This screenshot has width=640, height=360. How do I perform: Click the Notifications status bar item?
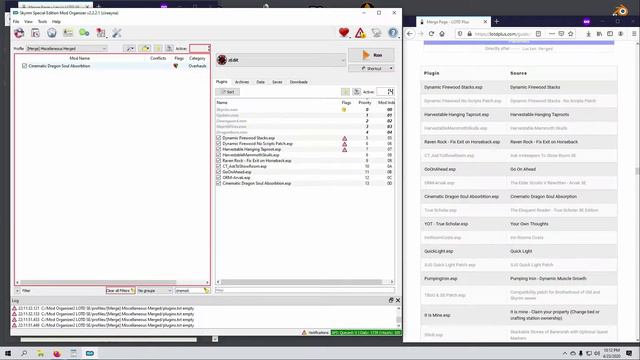pyautogui.click(x=315, y=333)
